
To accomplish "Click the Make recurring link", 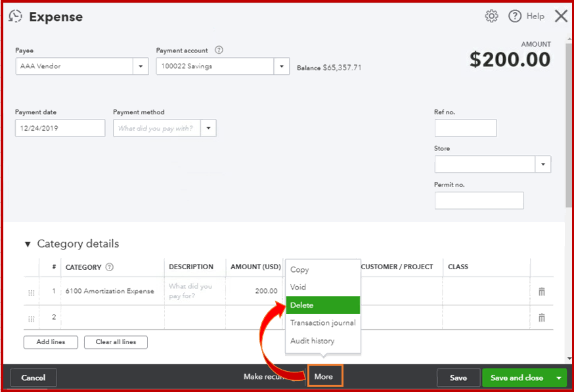I will click(x=269, y=377).
